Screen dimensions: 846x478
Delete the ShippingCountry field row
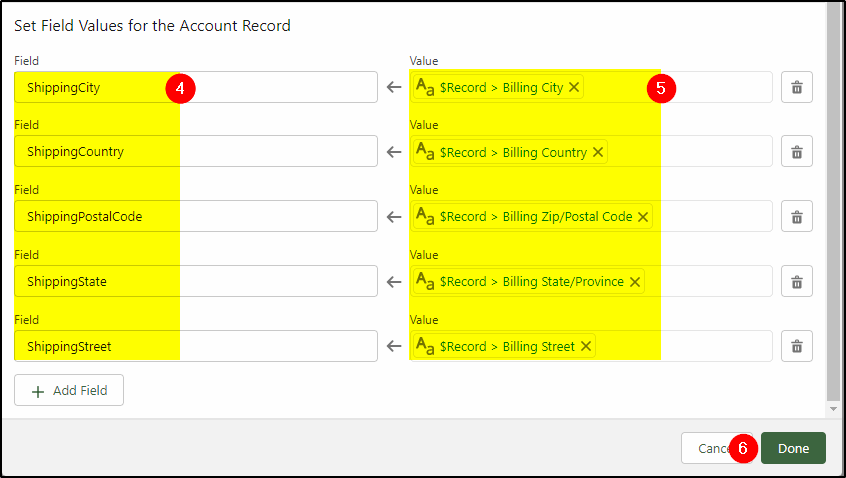pyautogui.click(x=796, y=152)
